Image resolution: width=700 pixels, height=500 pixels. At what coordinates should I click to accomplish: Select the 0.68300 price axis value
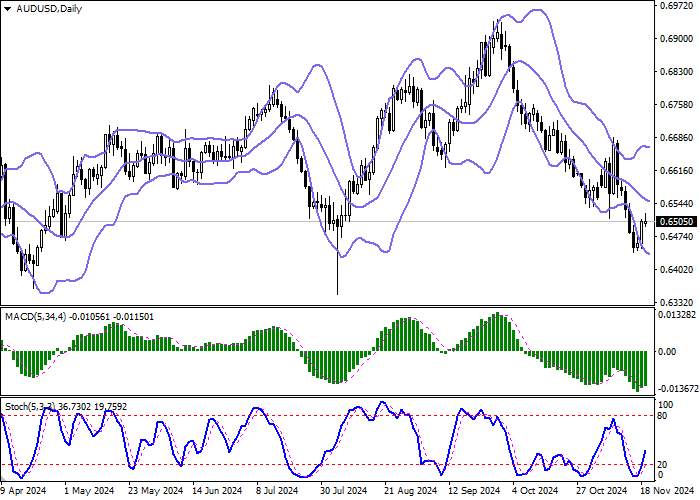click(x=676, y=71)
